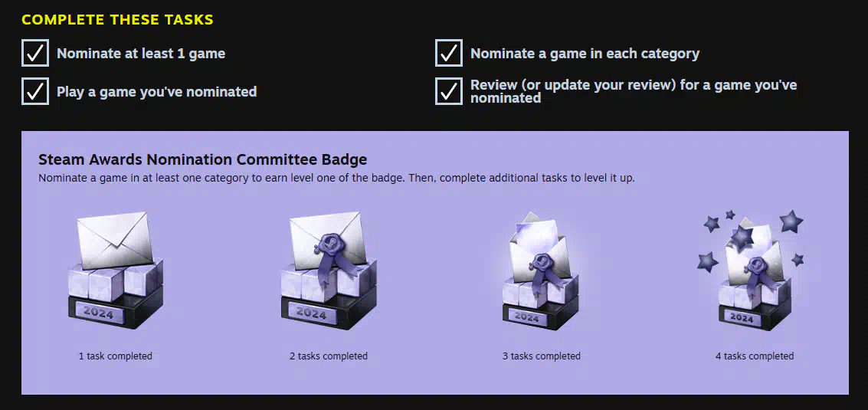
Task: Select the open glowing envelope level-three badge
Action: (x=541, y=271)
